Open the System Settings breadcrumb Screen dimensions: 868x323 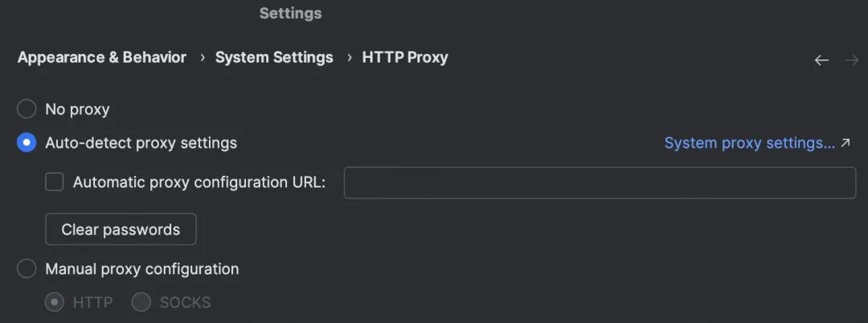[274, 58]
